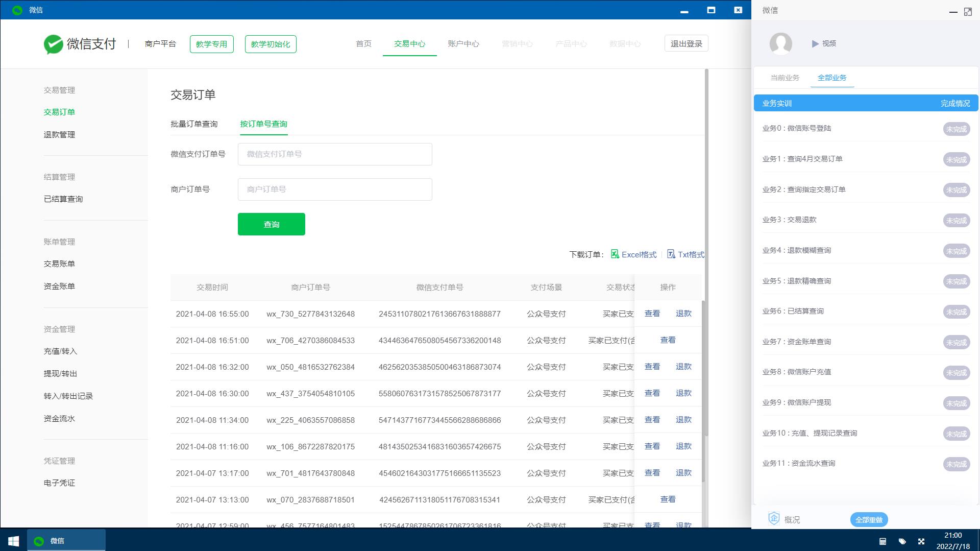Click 查看 for order wx_437_3754054810105
Image resolution: width=980 pixels, height=551 pixels.
pyautogui.click(x=652, y=393)
